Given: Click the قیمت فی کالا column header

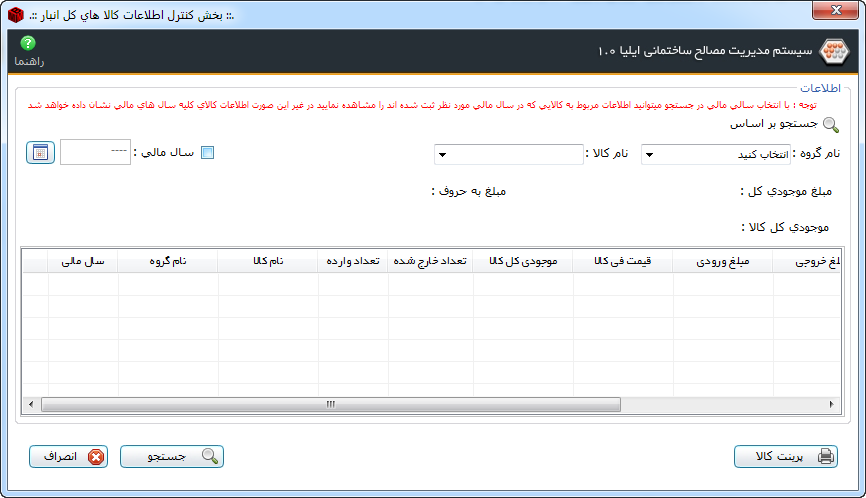Looking at the screenshot, I should (x=623, y=261).
